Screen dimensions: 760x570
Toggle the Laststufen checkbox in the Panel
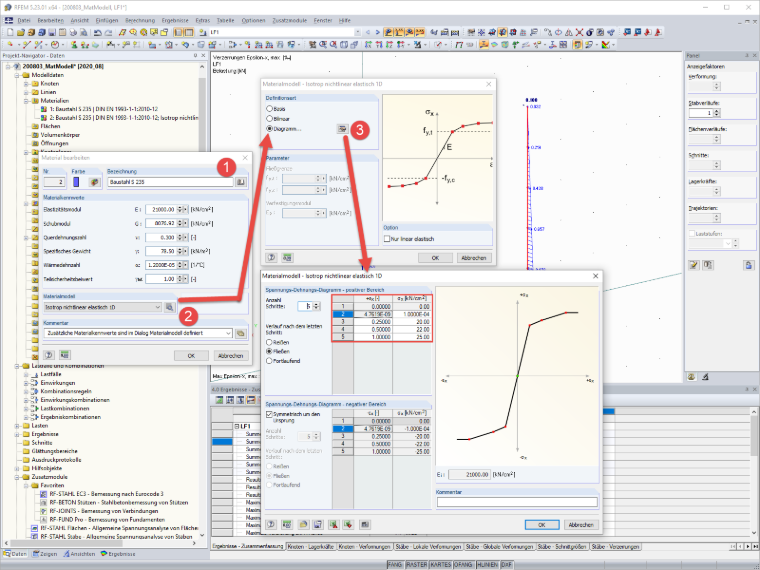pos(692,234)
